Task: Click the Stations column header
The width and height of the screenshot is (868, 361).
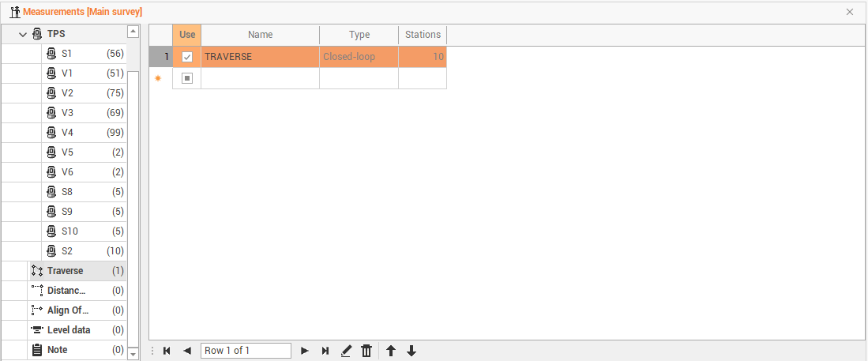Action: [x=423, y=35]
